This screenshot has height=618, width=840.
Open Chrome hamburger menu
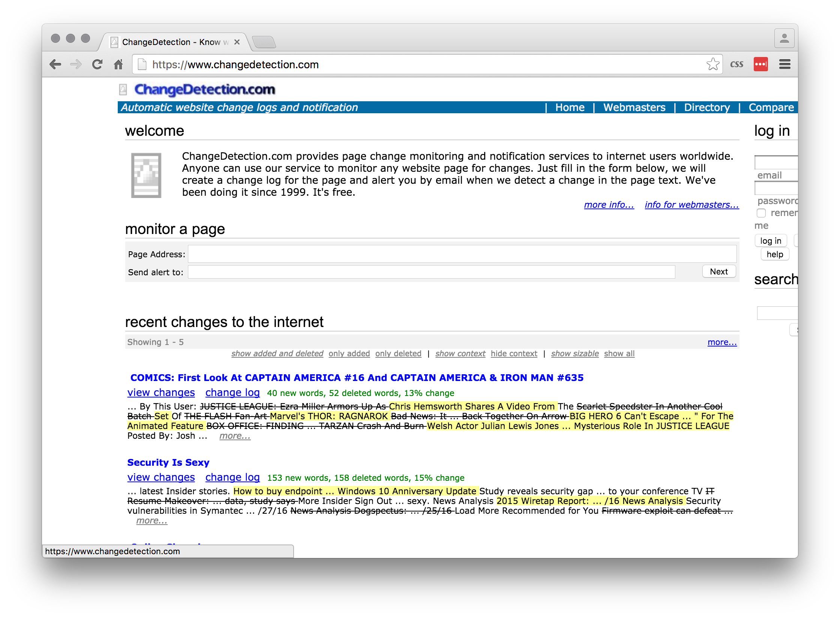click(x=784, y=64)
